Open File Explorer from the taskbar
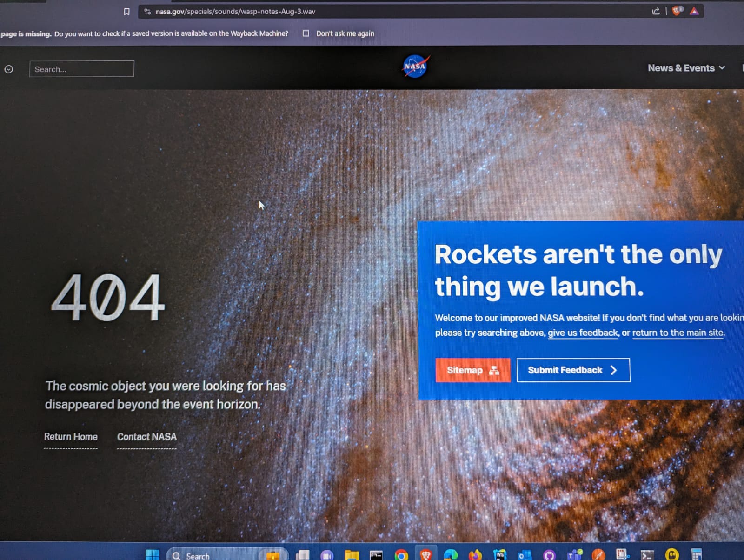This screenshot has width=744, height=560. [352, 555]
